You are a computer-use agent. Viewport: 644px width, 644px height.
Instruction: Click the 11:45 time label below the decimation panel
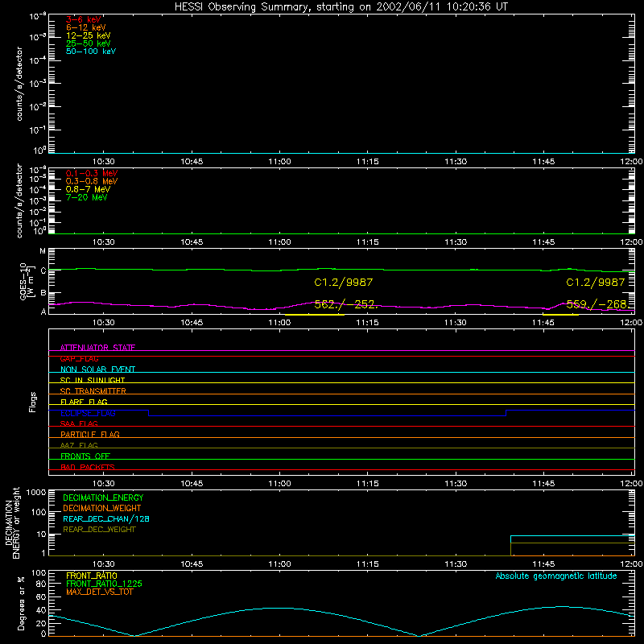543,564
